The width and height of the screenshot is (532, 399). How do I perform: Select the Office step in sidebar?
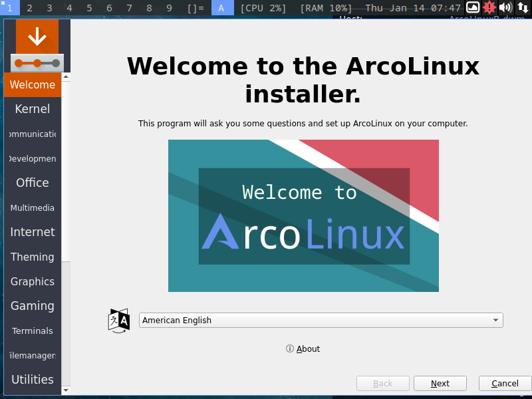[x=33, y=183]
